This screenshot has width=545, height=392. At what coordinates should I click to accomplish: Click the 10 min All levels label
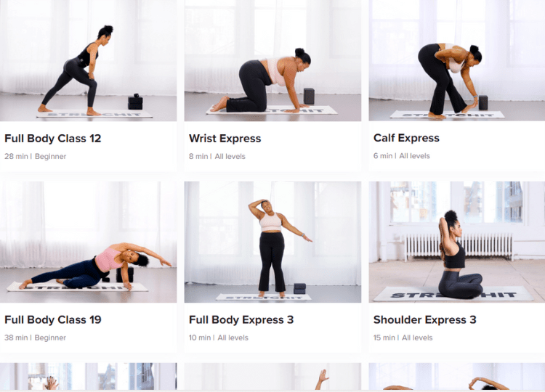(x=219, y=338)
